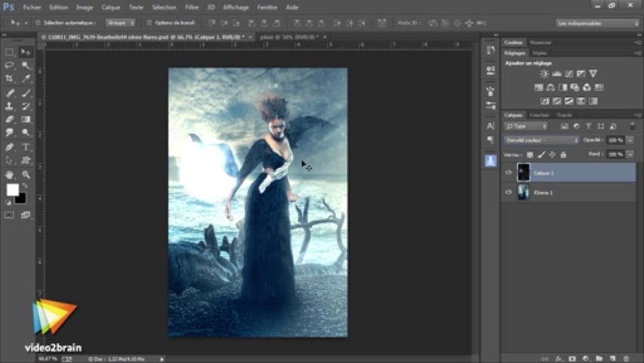Add a Levels adjustment

[x=556, y=74]
